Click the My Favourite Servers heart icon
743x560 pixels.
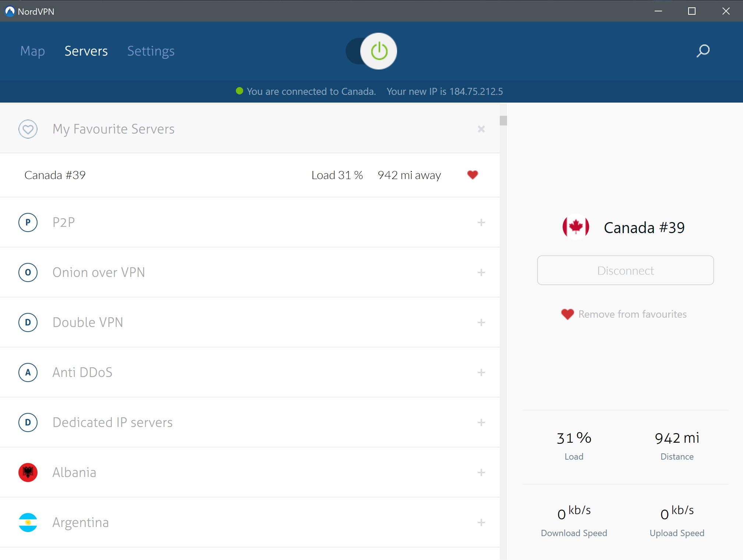[28, 129]
